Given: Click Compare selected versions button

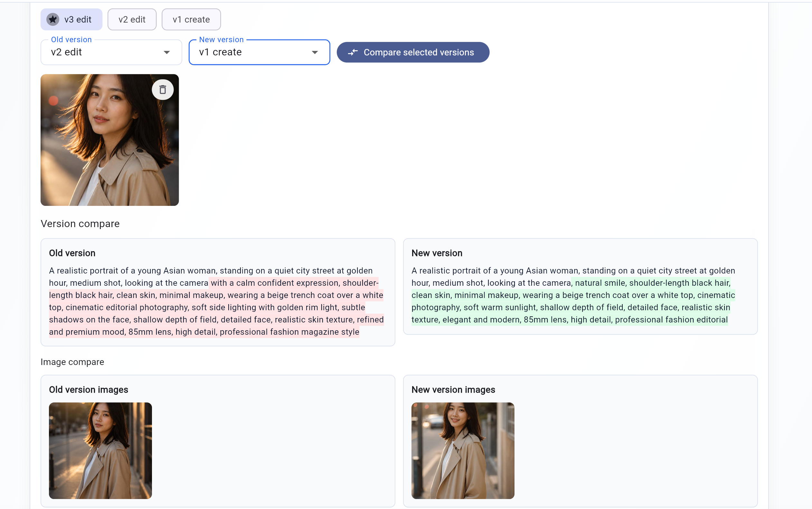Looking at the screenshot, I should click(x=413, y=53).
